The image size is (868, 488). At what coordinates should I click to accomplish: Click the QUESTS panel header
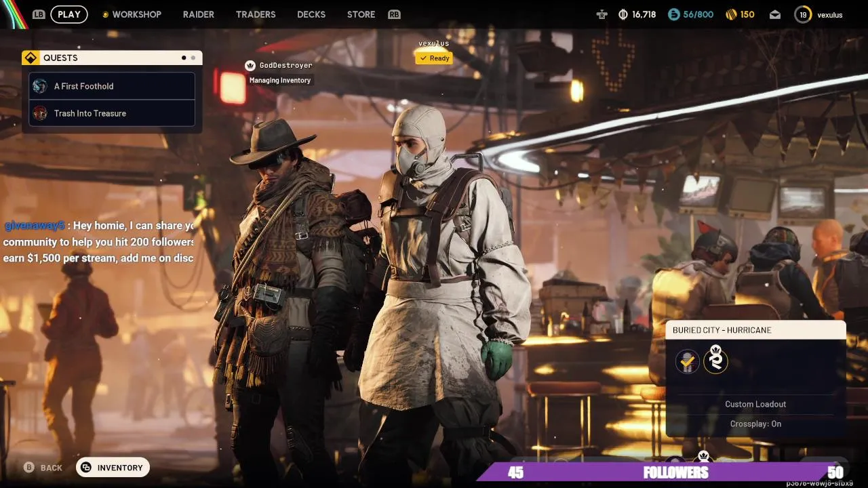click(112, 58)
